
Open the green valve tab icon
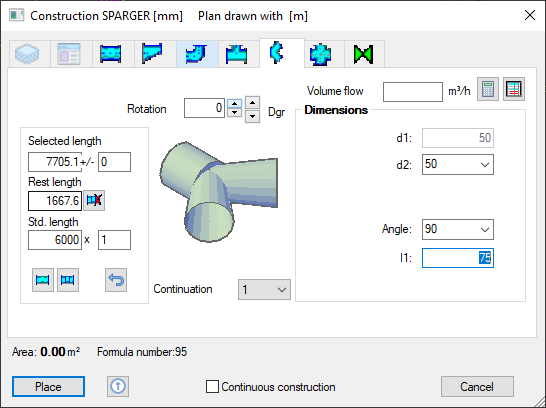[x=363, y=54]
